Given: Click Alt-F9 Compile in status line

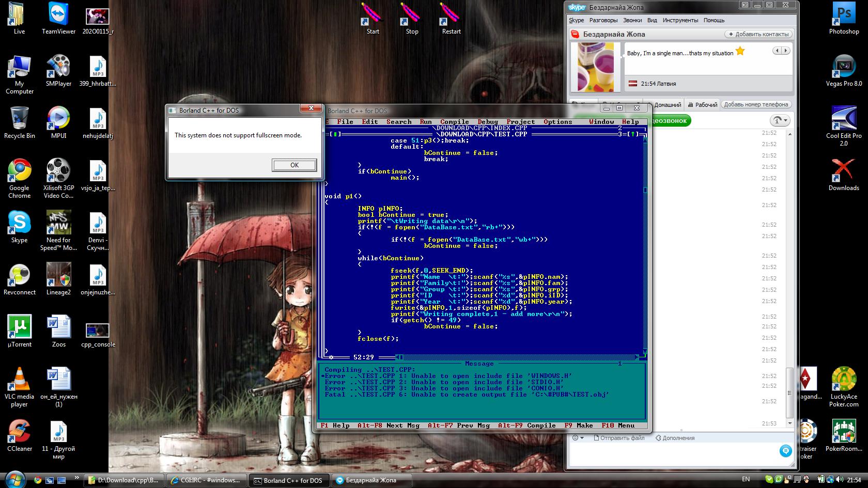Looking at the screenshot, I should tap(527, 426).
